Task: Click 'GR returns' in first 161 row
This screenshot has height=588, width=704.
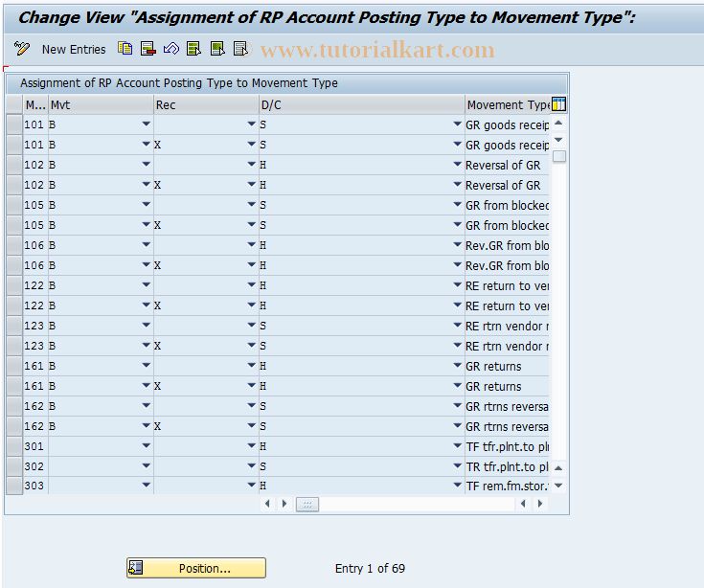Action: [x=493, y=366]
